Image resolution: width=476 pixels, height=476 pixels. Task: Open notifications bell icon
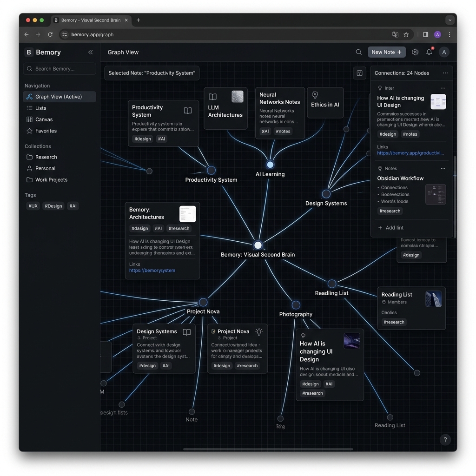pyautogui.click(x=429, y=52)
